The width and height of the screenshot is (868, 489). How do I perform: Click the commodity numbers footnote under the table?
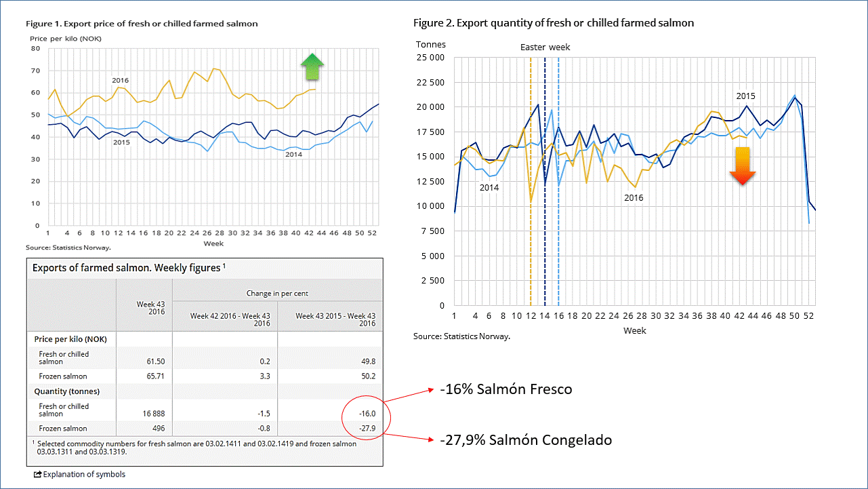coord(194,448)
